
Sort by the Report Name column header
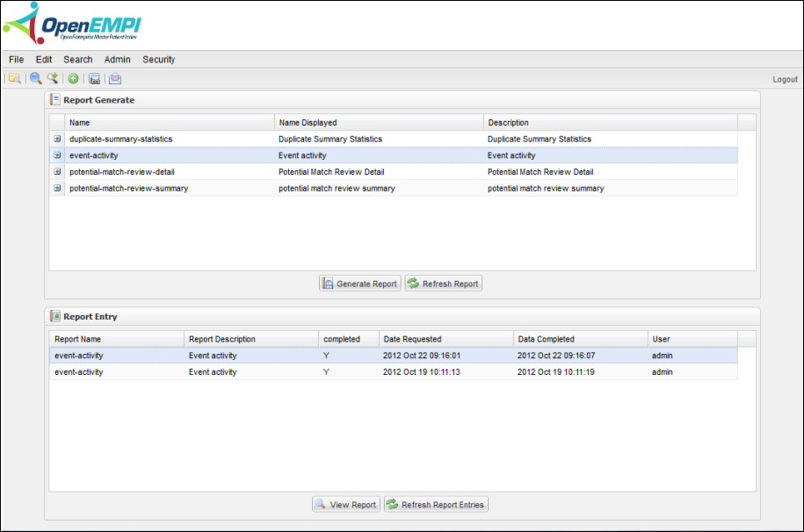pos(117,339)
